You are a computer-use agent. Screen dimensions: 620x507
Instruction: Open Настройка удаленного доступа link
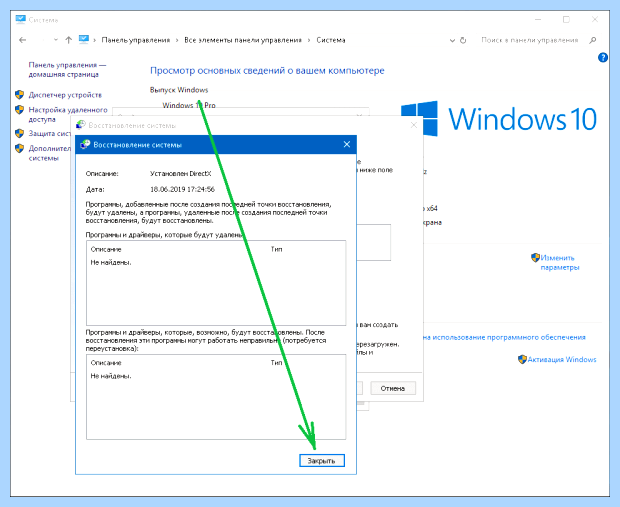click(68, 114)
